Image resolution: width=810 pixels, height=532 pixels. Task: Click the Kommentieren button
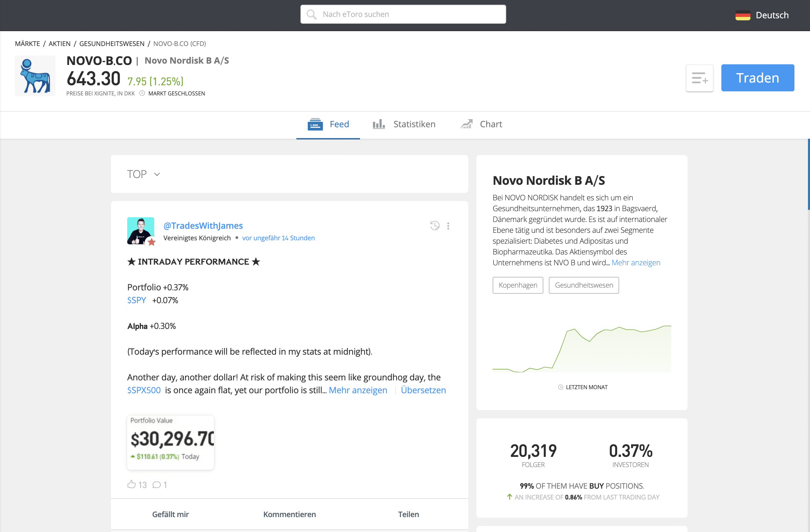tap(290, 514)
